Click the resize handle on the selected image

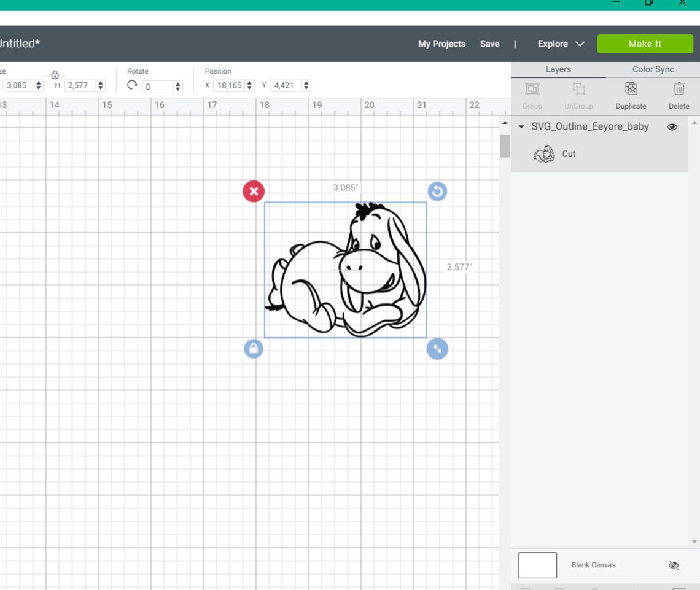437,349
